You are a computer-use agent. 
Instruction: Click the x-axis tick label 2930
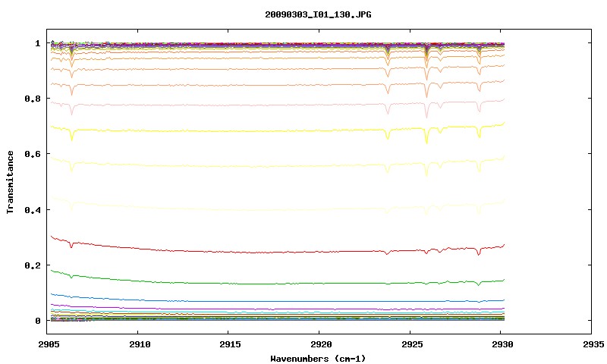coord(502,344)
